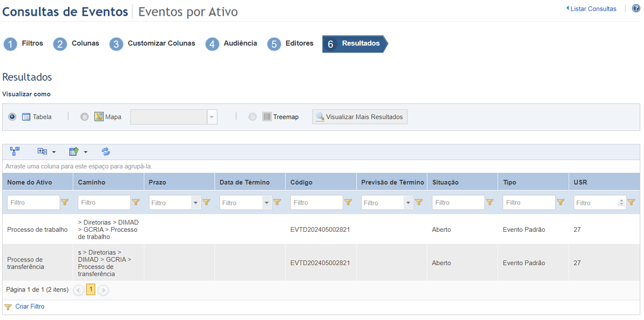Click the tree view toolbar icon
The image size is (644, 320).
(x=15, y=152)
